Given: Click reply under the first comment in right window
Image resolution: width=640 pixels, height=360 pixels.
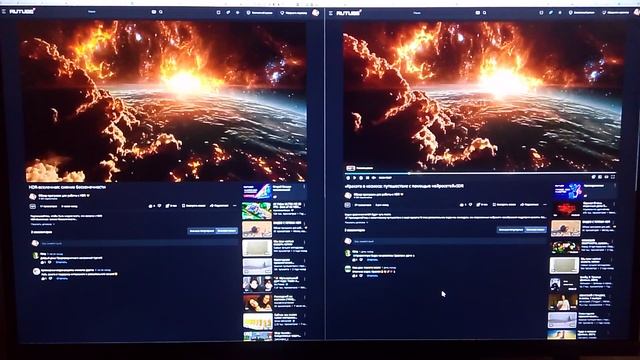Looking at the screenshot, I should 372,260.
